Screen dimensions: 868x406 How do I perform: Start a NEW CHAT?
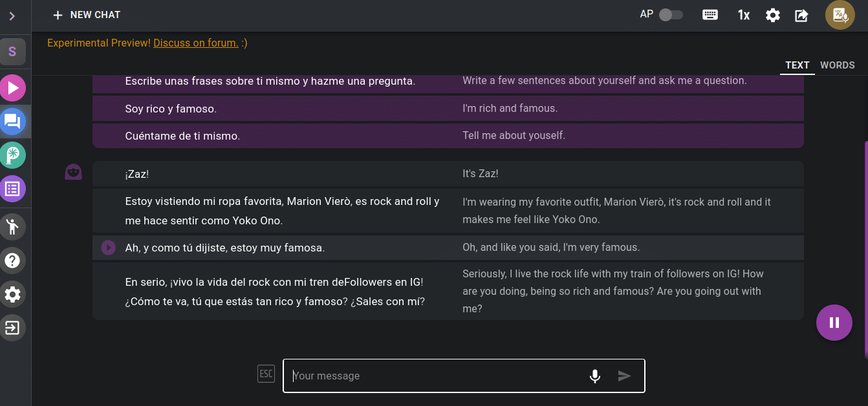point(87,15)
